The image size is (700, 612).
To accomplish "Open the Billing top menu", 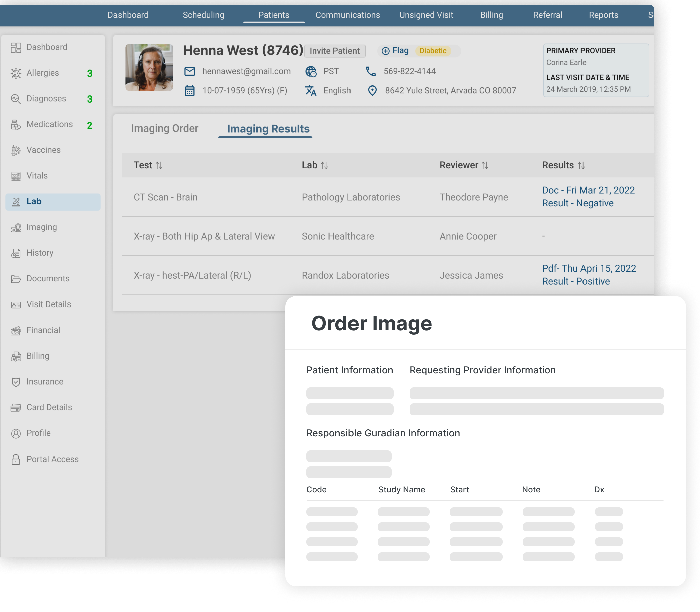I will 491,15.
